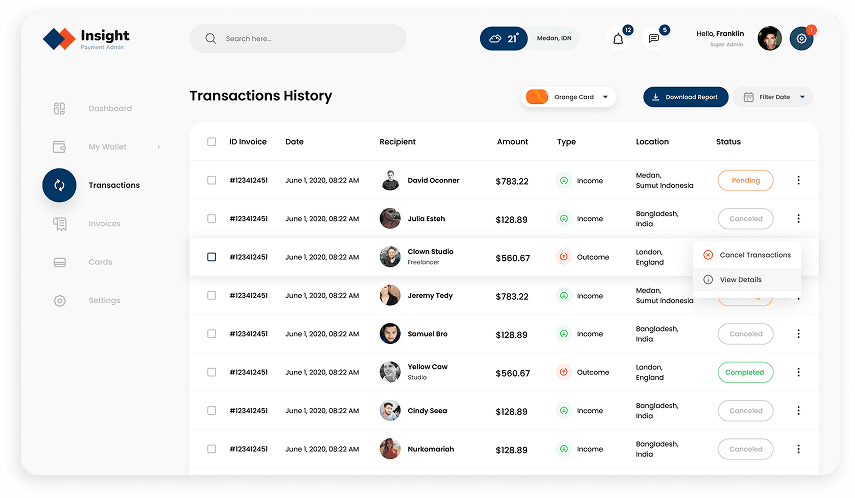This screenshot has width=855, height=498.
Task: Open the more options for Cindy Seea row
Action: (x=798, y=411)
